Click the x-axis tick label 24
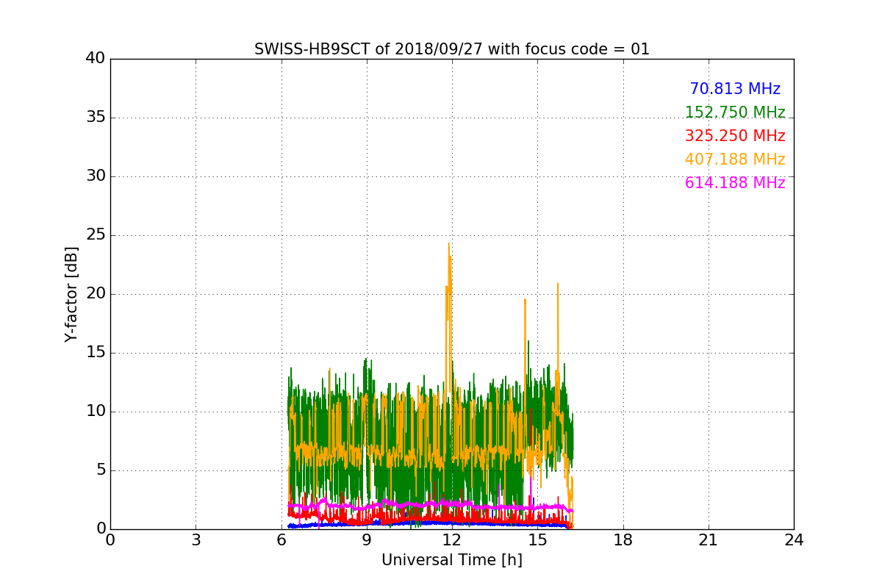 pos(794,540)
